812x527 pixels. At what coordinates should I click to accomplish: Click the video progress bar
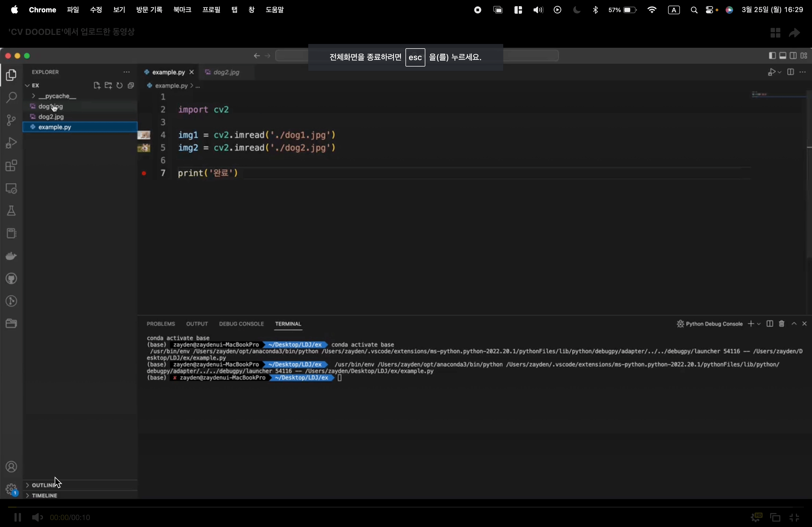[x=406, y=507]
